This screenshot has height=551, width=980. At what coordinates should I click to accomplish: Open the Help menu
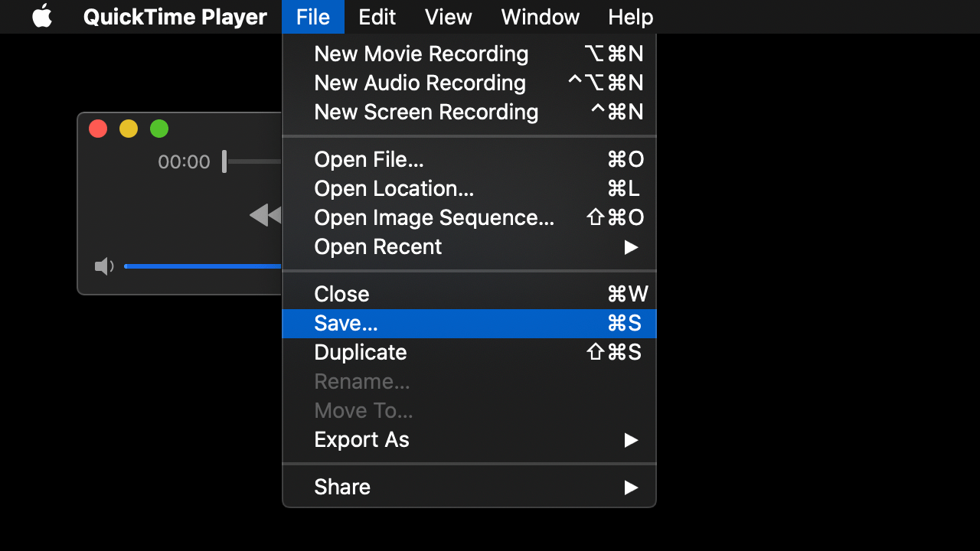coord(631,17)
